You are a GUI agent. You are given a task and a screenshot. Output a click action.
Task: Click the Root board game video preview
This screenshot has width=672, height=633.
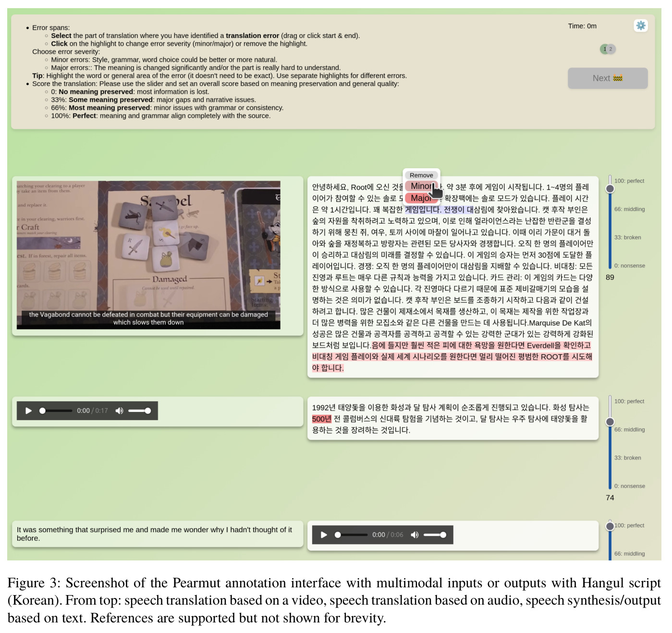(148, 255)
